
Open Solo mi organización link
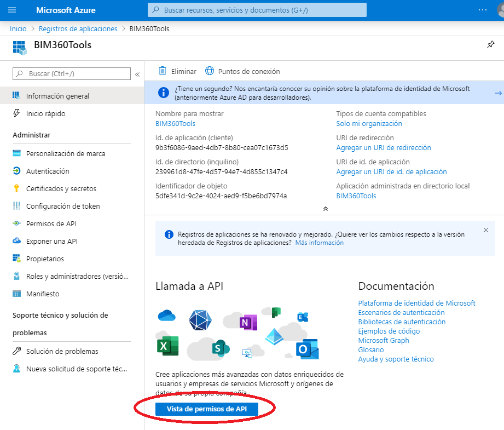click(x=369, y=123)
